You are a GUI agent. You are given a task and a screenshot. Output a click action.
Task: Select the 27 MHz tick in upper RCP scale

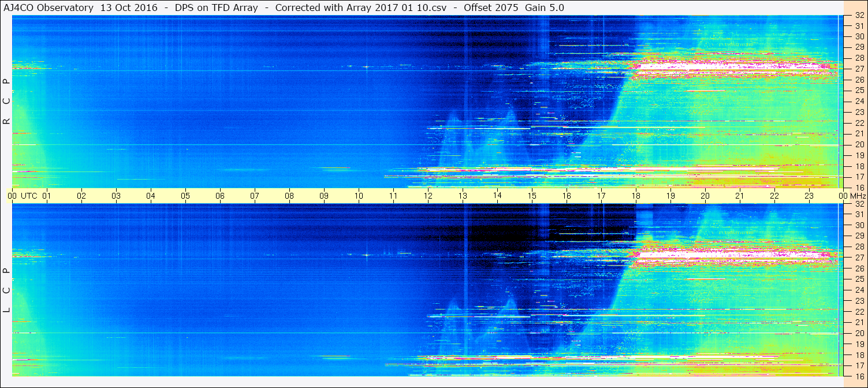[859, 69]
